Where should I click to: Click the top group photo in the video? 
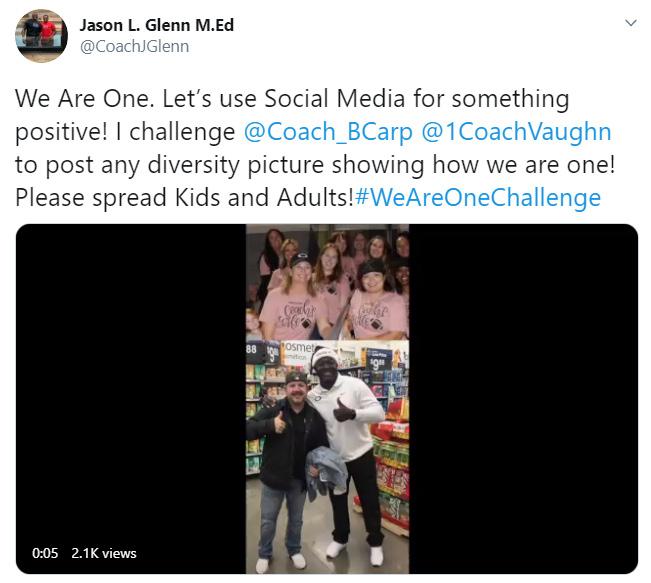pos(327,282)
